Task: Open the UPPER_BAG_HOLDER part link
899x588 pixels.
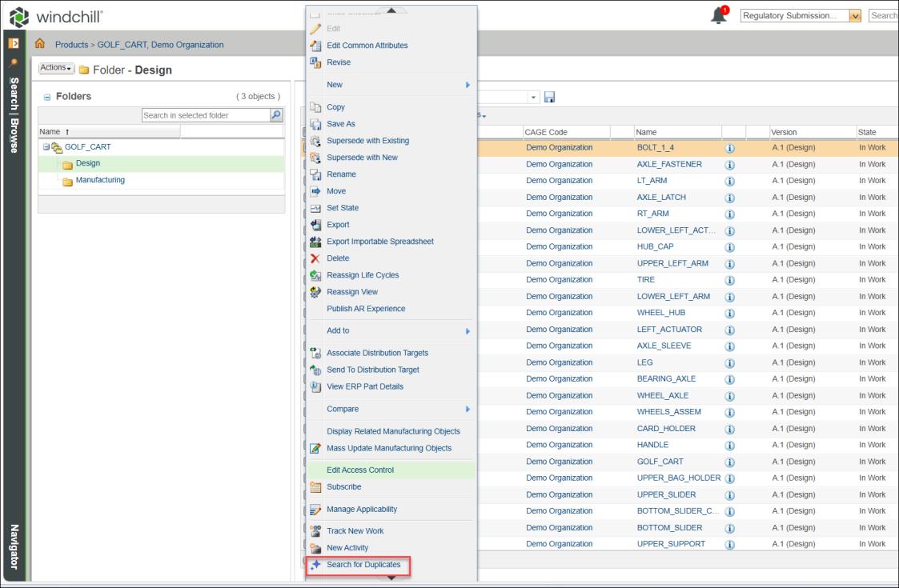Action: coord(679,478)
